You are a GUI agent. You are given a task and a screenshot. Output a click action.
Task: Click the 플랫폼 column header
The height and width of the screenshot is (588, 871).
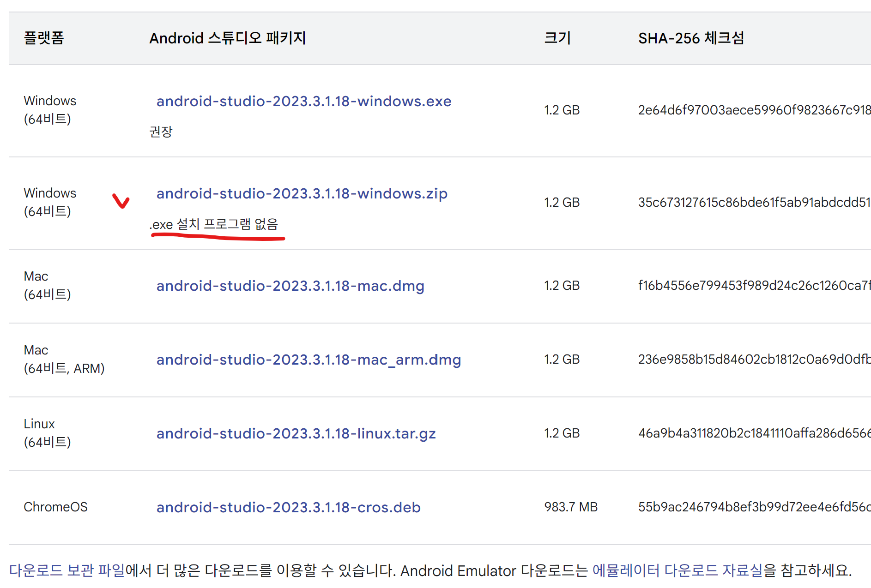pyautogui.click(x=44, y=38)
